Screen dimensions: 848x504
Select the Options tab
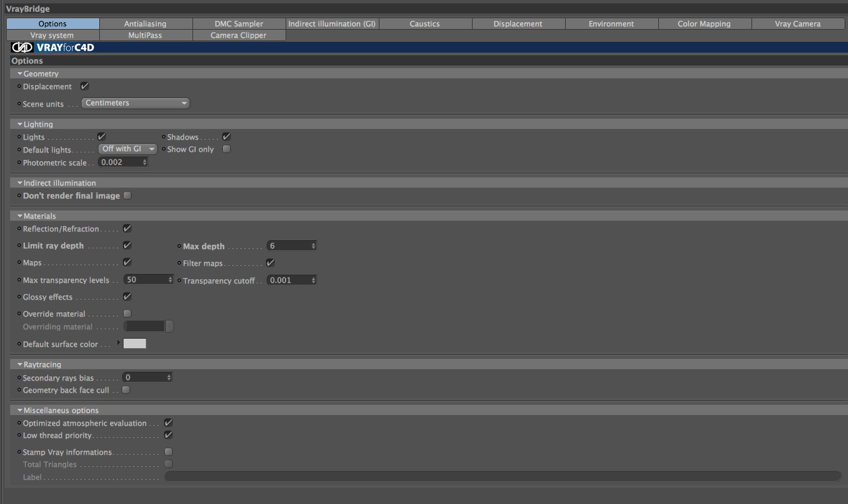(x=53, y=24)
